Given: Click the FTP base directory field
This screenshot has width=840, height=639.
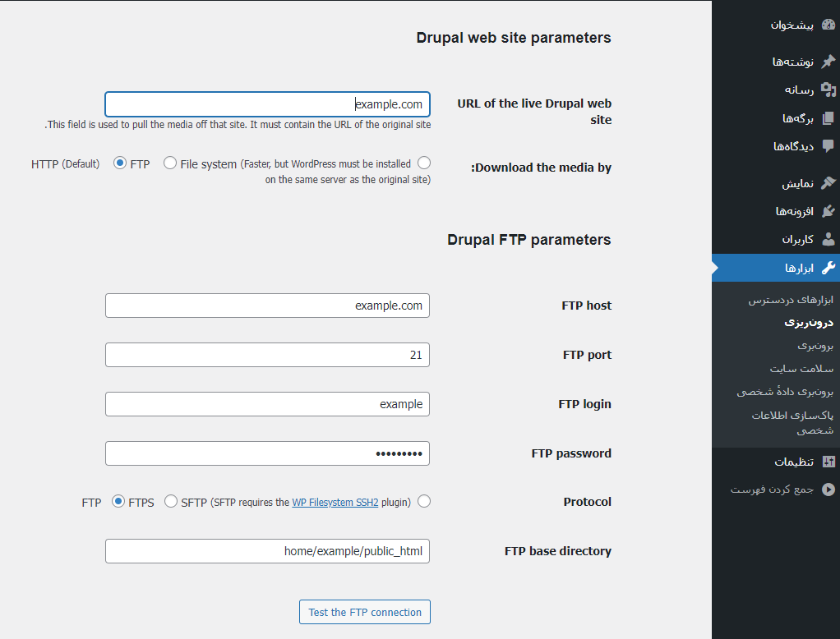Looking at the screenshot, I should 267,551.
